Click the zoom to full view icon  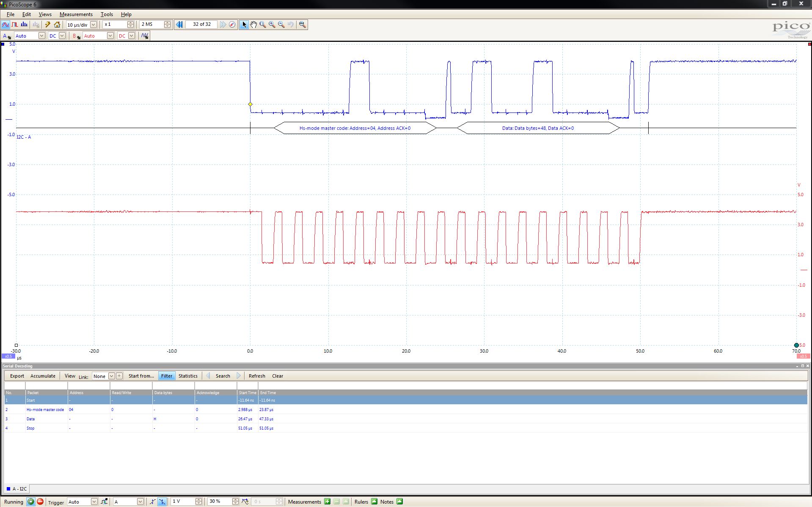[302, 25]
